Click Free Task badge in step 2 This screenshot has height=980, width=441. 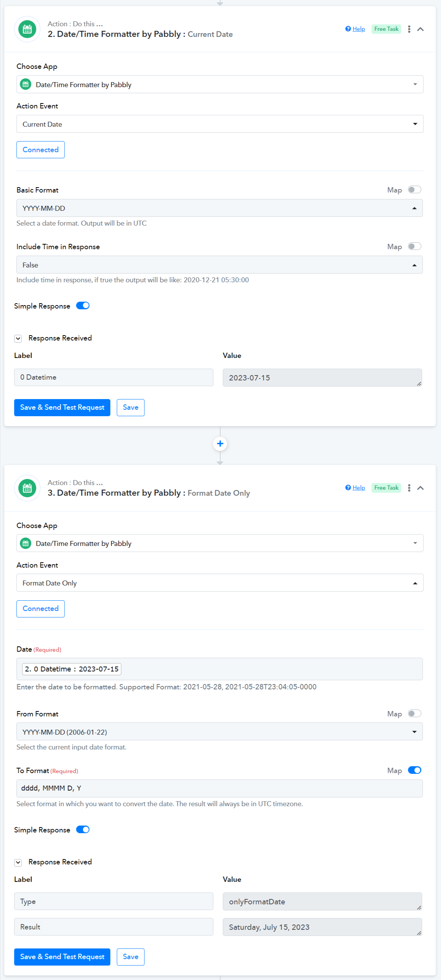tap(386, 29)
